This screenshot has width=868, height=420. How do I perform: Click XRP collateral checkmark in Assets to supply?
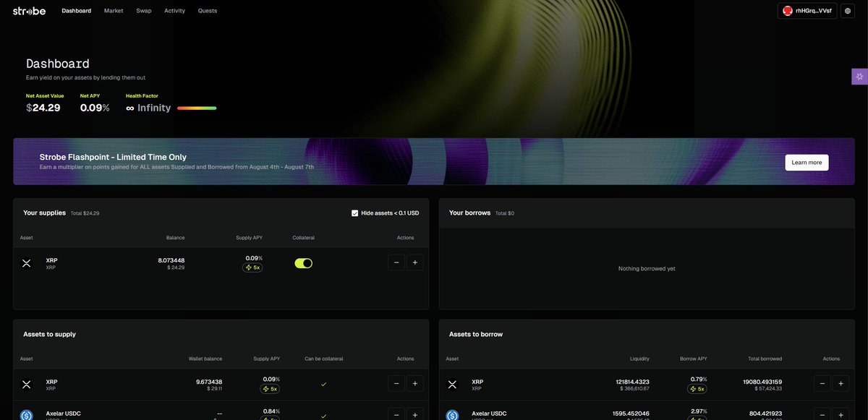click(x=323, y=385)
